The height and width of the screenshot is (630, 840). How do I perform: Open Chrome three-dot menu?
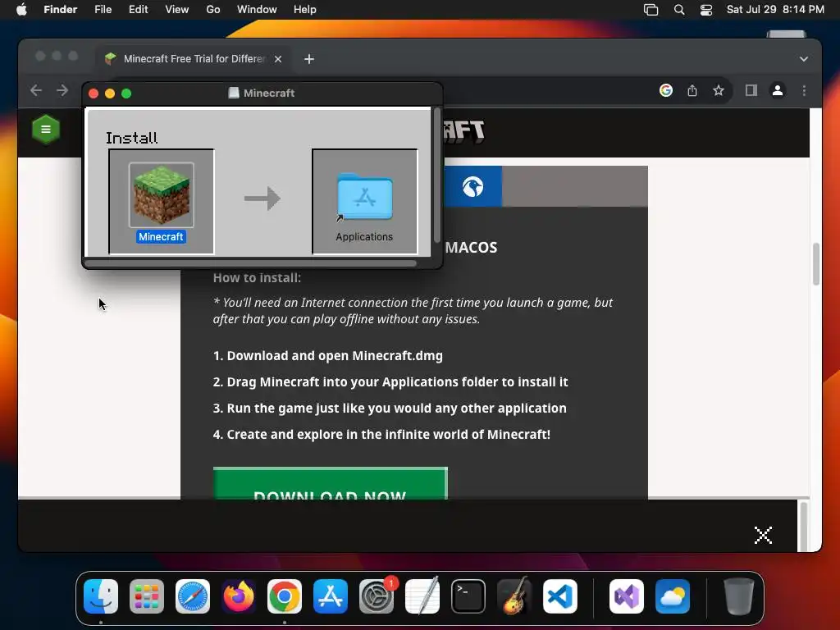click(804, 90)
